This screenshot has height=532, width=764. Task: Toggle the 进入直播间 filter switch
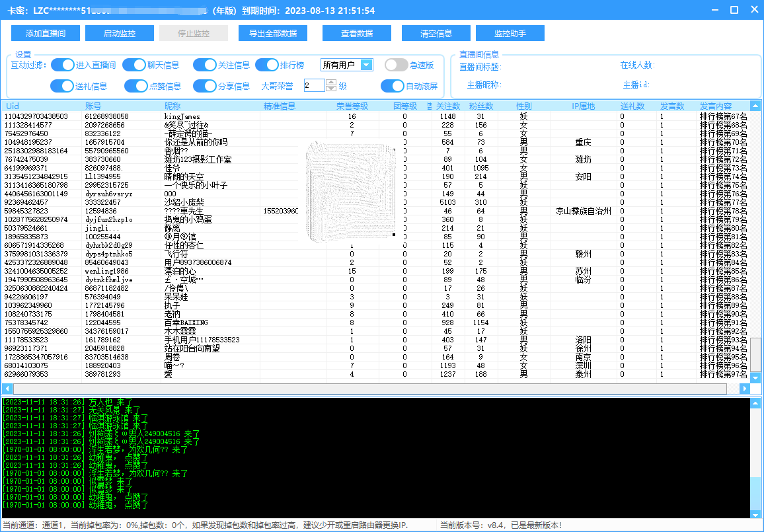[x=63, y=65]
